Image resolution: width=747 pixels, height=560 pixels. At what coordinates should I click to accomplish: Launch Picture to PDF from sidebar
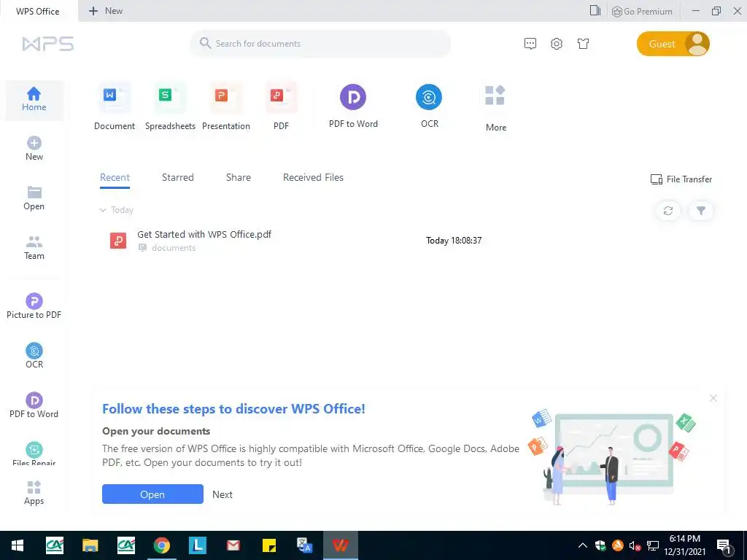click(34, 306)
